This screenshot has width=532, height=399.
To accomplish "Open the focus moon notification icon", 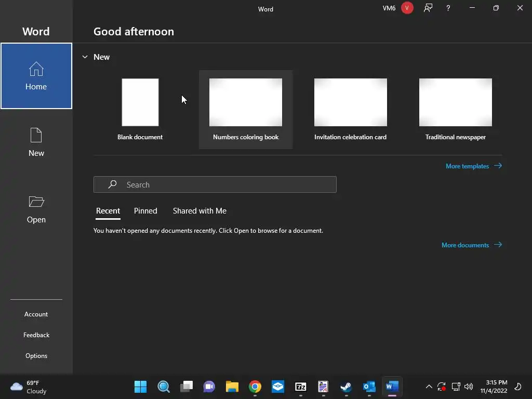I will (518, 387).
